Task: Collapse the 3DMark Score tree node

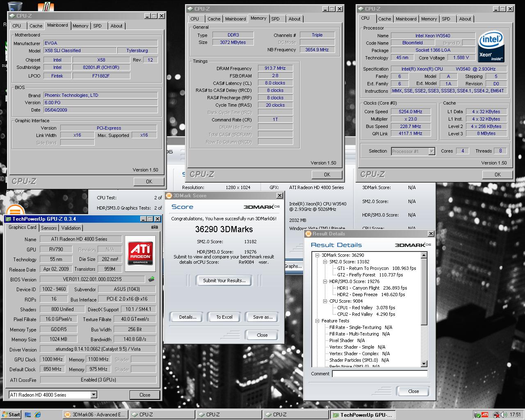Action: pyautogui.click(x=317, y=255)
